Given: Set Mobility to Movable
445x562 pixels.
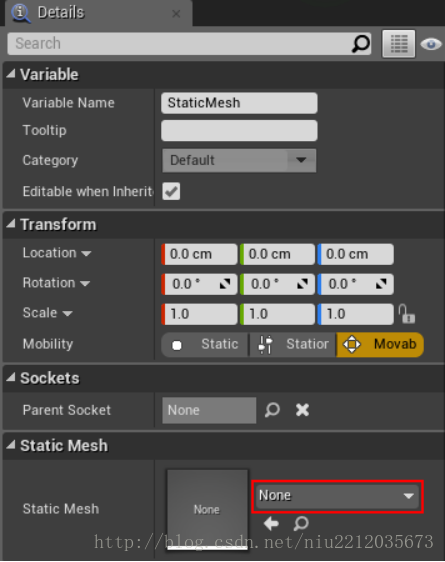Looking at the screenshot, I should pos(380,344).
